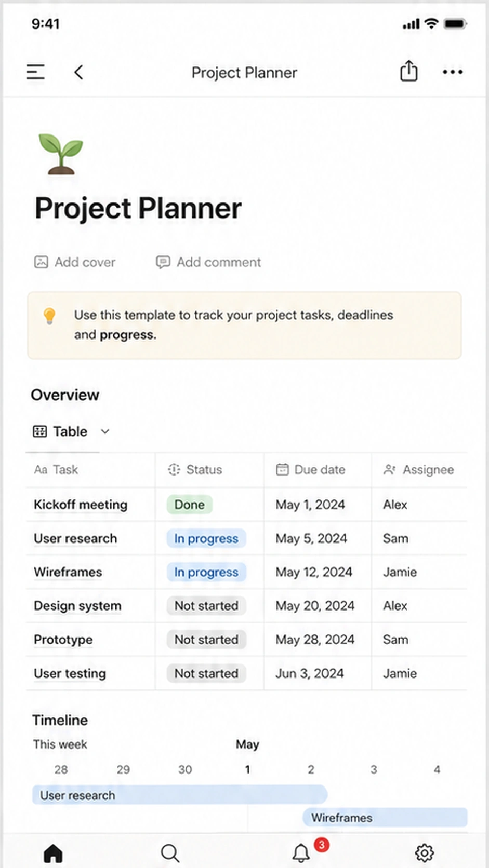489x868 pixels.
Task: Click Add cover
Action: point(75,262)
